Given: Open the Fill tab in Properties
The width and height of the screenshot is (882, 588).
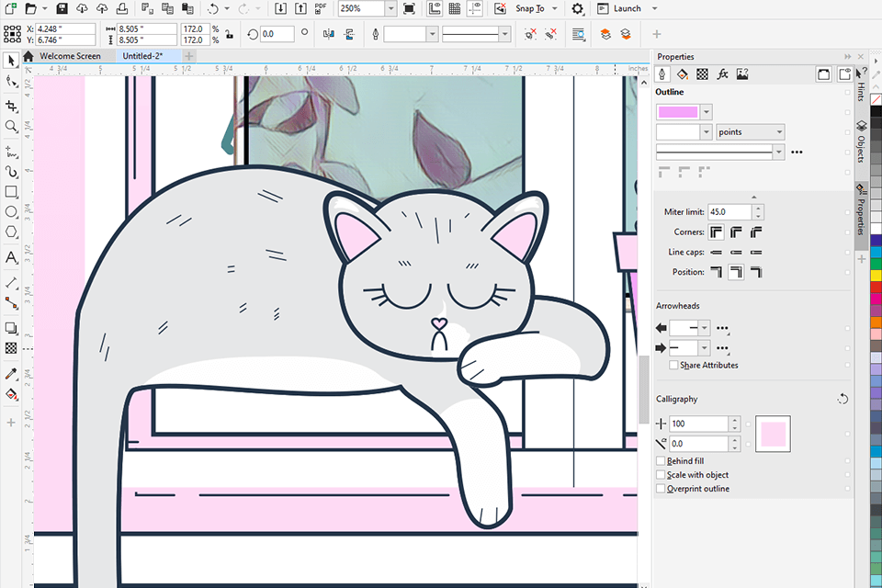Looking at the screenshot, I should (x=683, y=74).
